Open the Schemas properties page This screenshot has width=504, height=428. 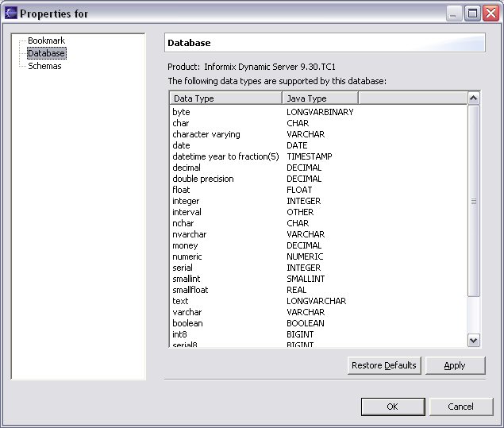[x=44, y=66]
